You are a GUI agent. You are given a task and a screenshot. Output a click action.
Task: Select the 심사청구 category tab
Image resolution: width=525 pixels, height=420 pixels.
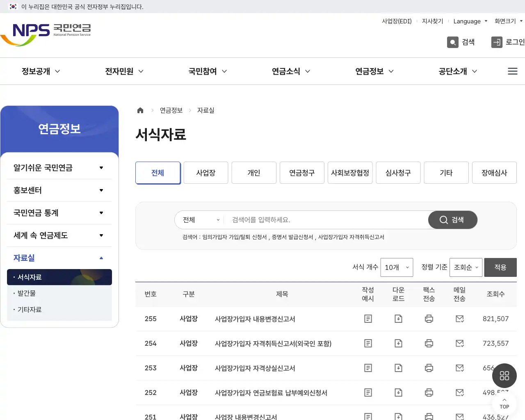(x=398, y=173)
